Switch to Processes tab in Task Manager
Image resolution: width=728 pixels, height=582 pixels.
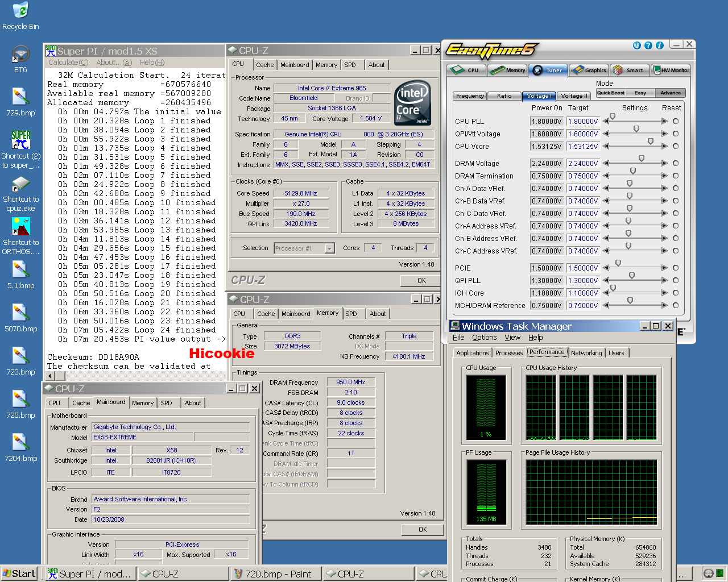[509, 353]
